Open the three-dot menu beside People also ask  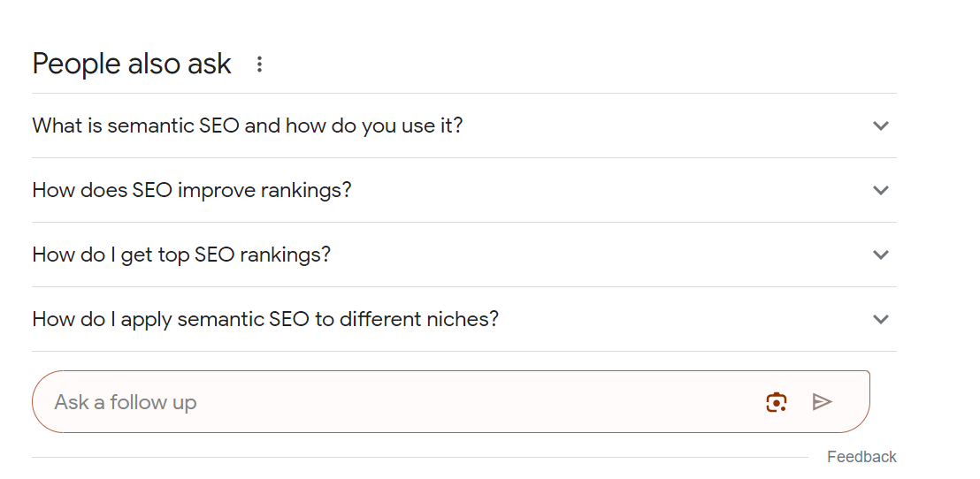coord(259,64)
